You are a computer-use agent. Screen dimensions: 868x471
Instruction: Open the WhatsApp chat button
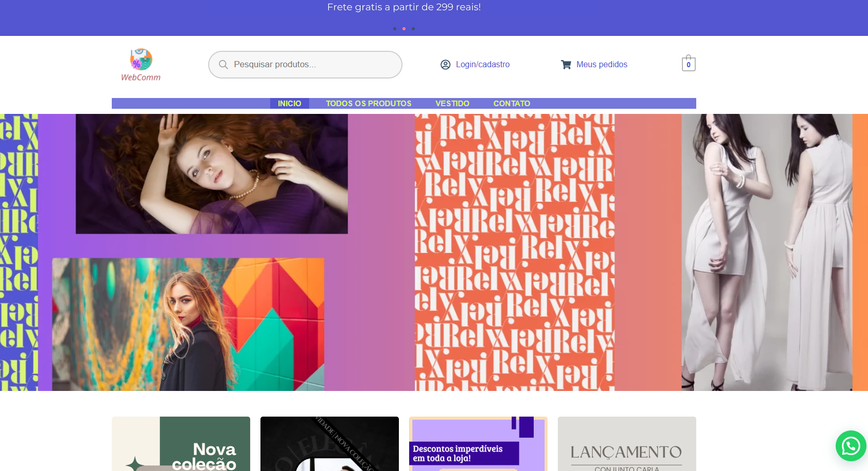coord(851,445)
